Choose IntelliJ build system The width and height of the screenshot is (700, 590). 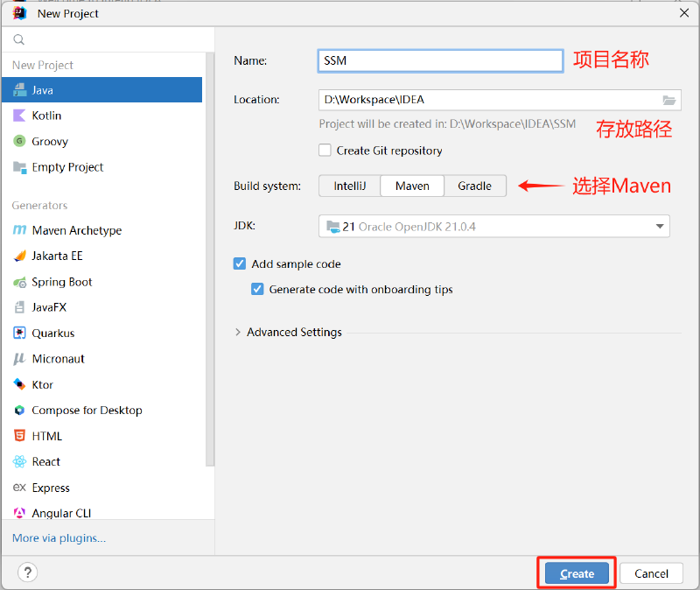(349, 186)
